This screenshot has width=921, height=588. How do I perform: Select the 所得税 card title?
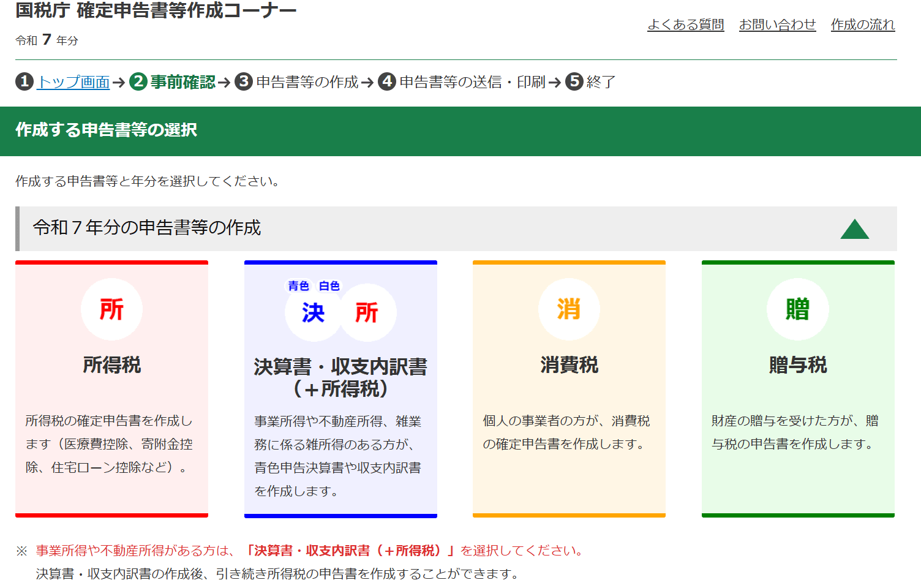click(x=111, y=365)
